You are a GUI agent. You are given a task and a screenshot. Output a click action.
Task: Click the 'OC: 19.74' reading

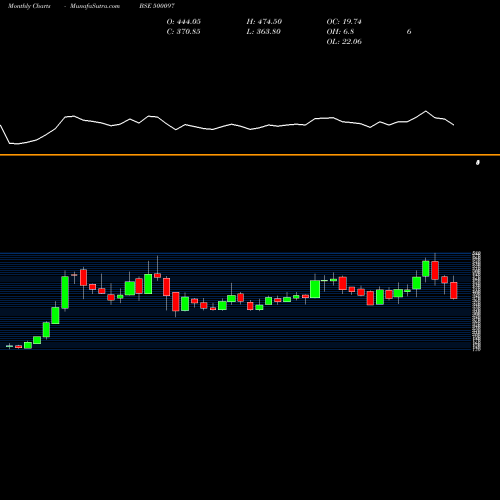pyautogui.click(x=344, y=22)
